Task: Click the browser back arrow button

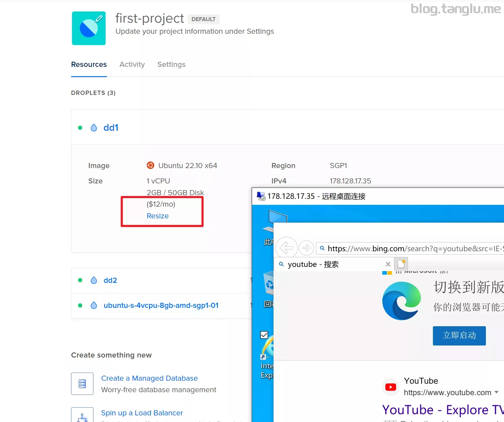Action: click(x=286, y=248)
